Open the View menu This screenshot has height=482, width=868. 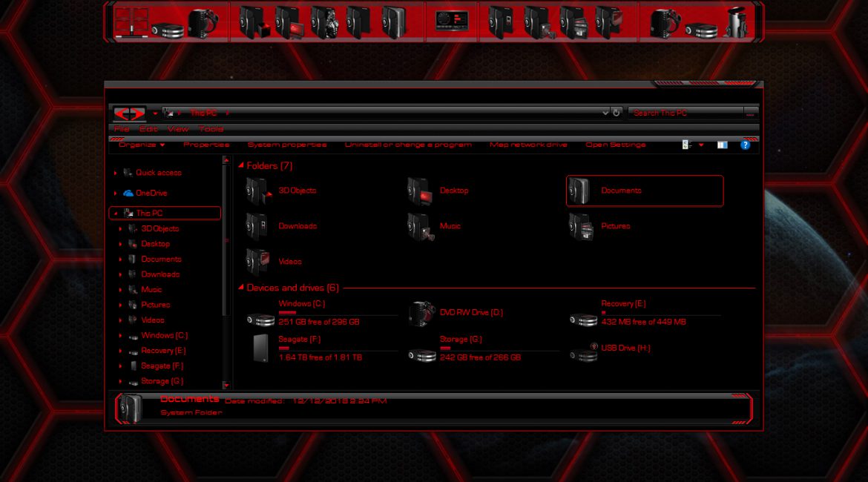(x=178, y=129)
